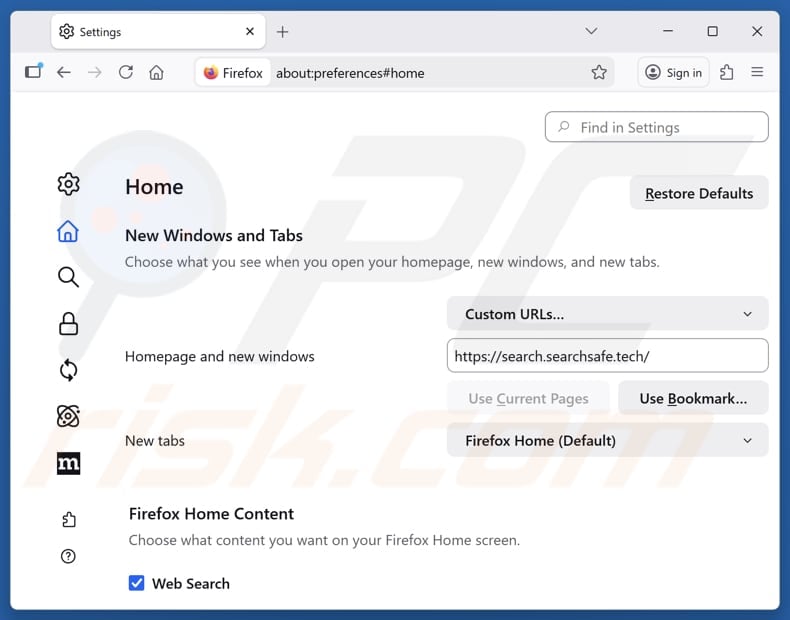Screen dimensions: 790x620
Task: Bookmark this page with the star icon
Action: click(x=599, y=73)
